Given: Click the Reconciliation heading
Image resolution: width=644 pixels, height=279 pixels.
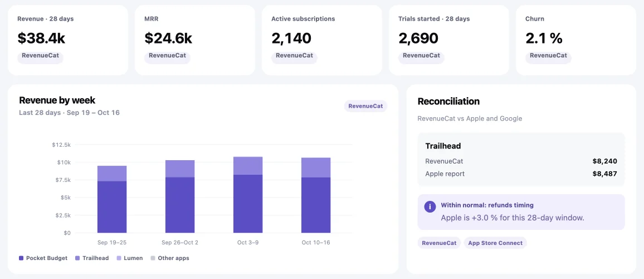Looking at the screenshot, I should (448, 101).
